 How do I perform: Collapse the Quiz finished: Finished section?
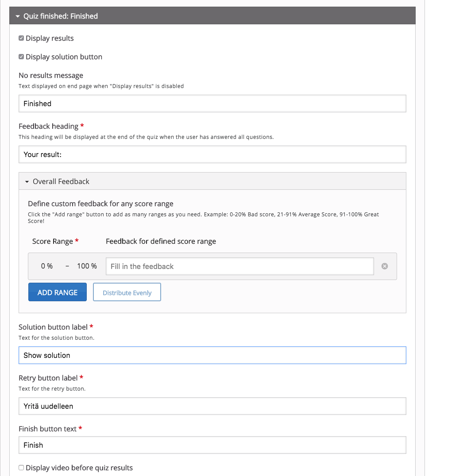click(x=212, y=16)
